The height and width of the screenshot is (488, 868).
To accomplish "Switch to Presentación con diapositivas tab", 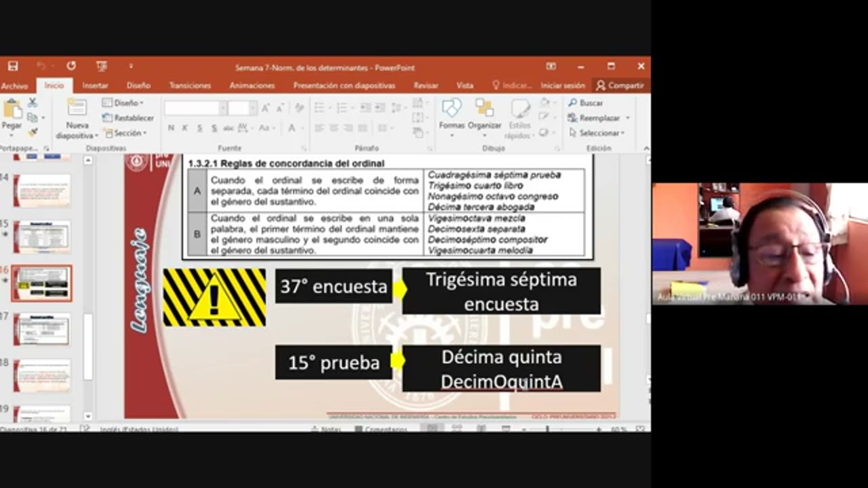I will (344, 85).
